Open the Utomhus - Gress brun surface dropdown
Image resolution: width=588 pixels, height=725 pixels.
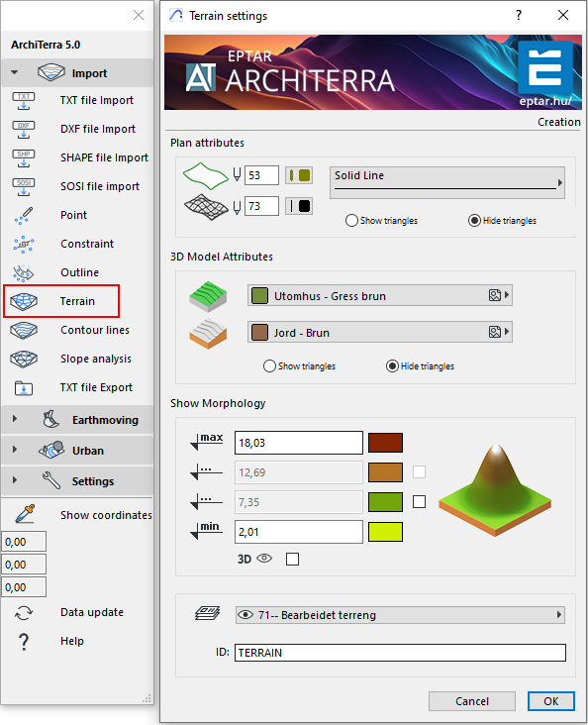pos(379,295)
